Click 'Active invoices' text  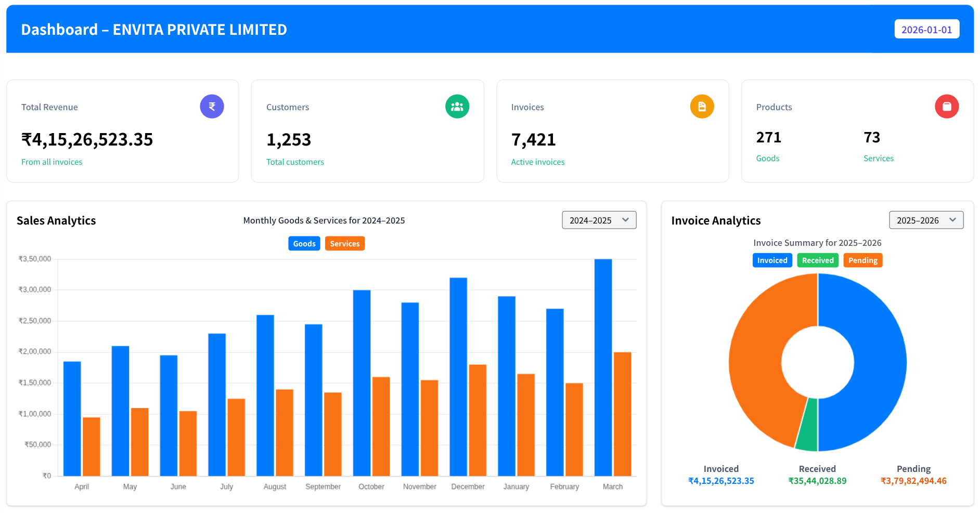(538, 162)
